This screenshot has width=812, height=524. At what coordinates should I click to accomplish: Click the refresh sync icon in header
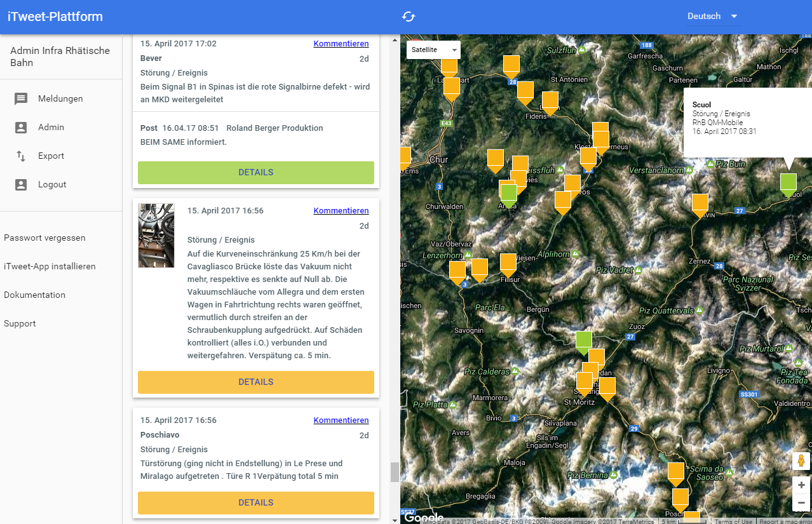coord(409,17)
